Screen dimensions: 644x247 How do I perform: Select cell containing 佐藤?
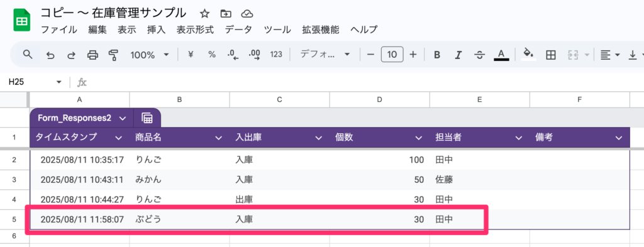[480, 180]
